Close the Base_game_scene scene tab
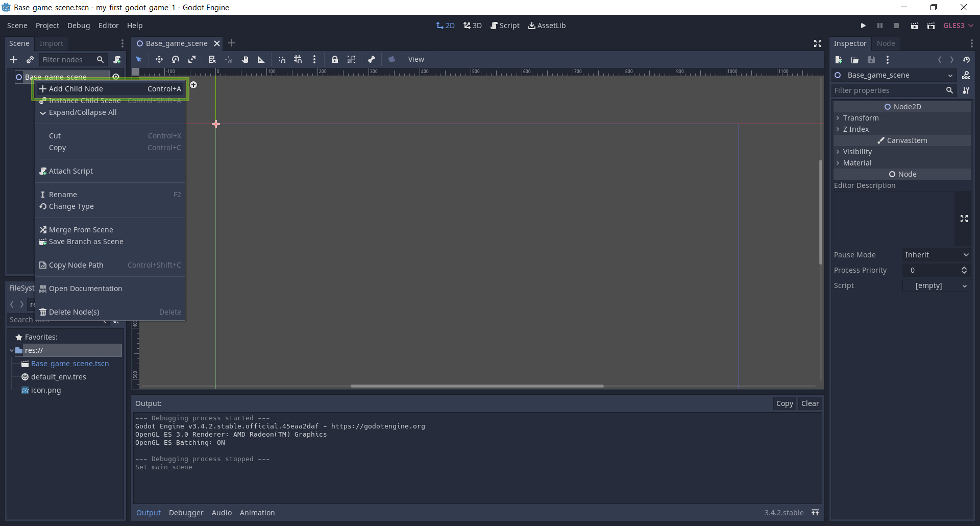 coord(217,43)
